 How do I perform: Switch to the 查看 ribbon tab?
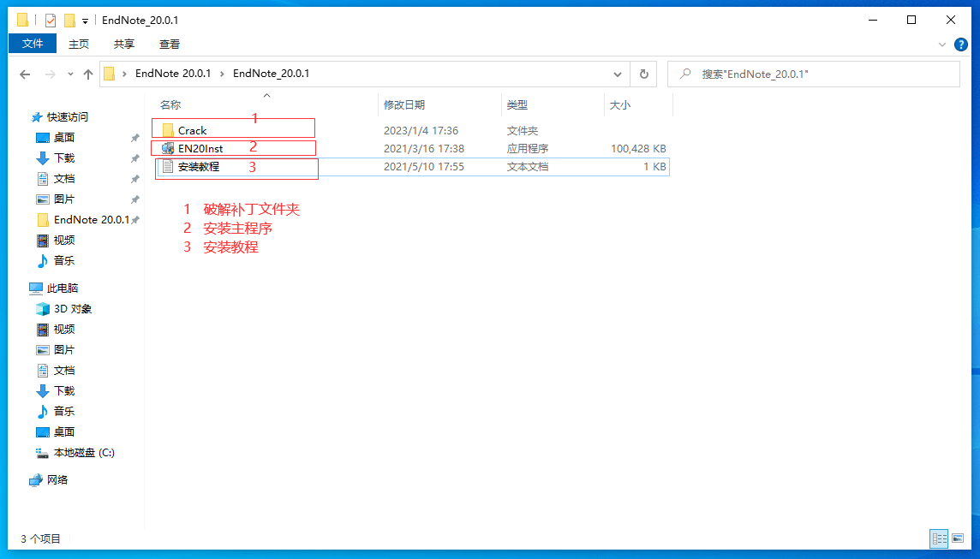tap(170, 44)
